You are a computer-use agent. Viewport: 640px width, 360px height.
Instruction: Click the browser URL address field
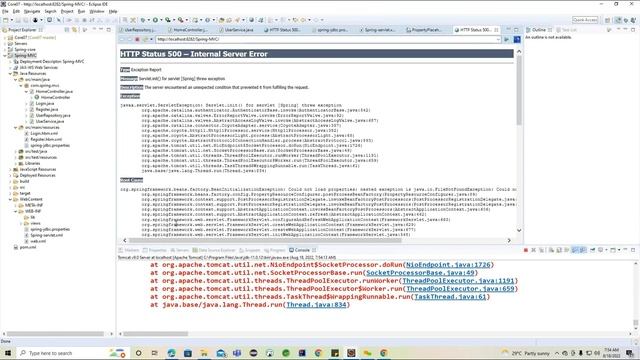(x=326, y=39)
